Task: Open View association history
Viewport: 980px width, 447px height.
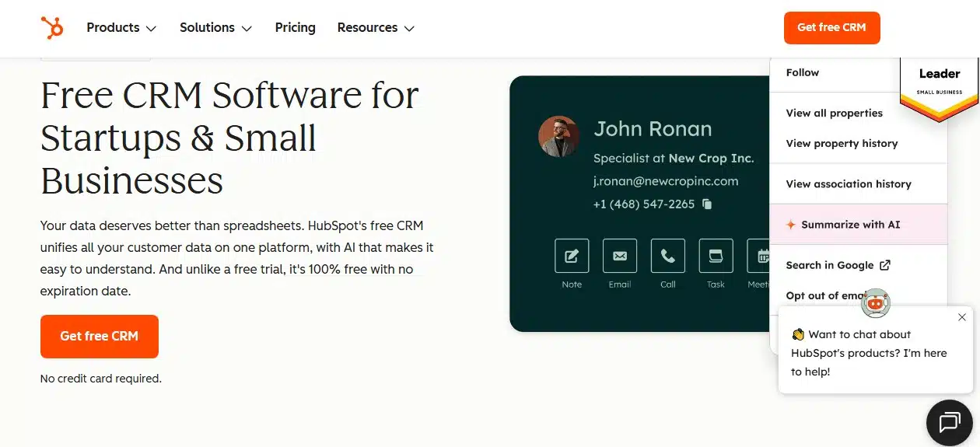Action: coord(849,184)
